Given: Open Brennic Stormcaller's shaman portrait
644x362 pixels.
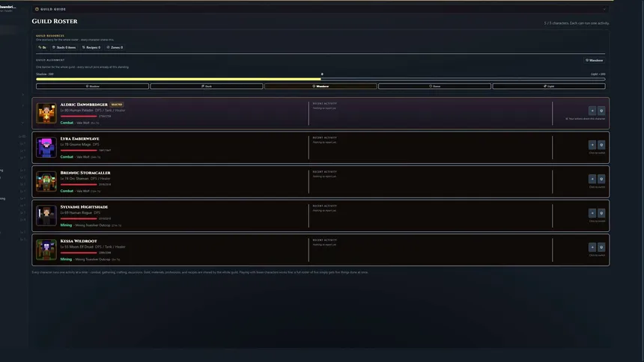Looking at the screenshot, I should [46, 182].
